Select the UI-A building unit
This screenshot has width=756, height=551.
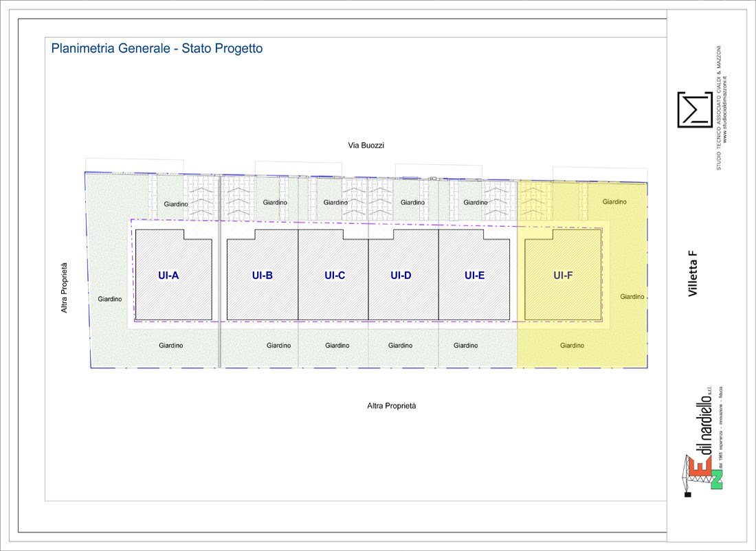174,275
